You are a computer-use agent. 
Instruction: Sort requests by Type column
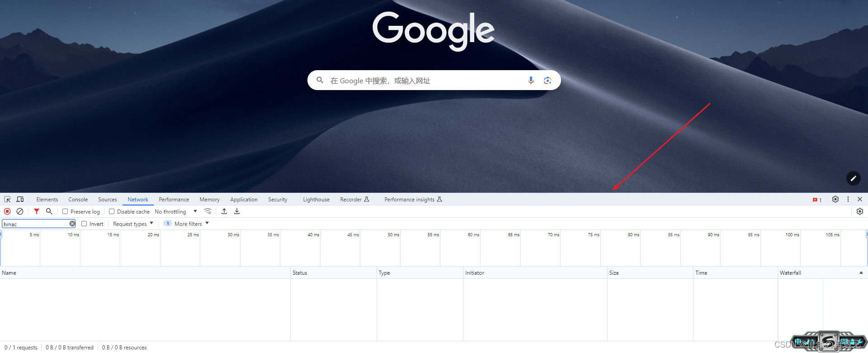tap(420, 272)
